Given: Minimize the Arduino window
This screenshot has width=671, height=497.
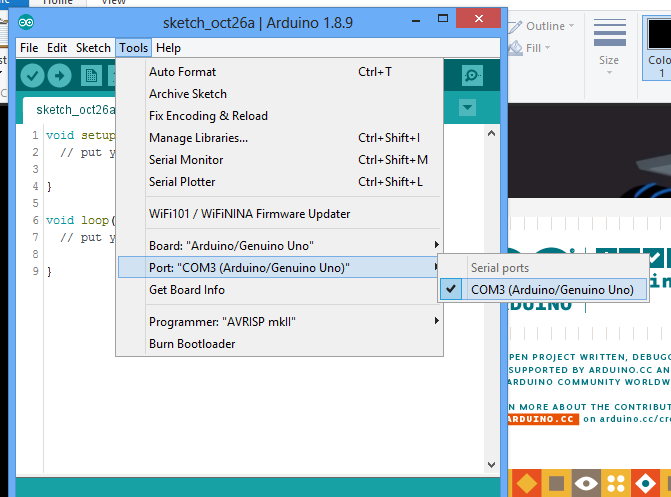Looking at the screenshot, I should [416, 19].
